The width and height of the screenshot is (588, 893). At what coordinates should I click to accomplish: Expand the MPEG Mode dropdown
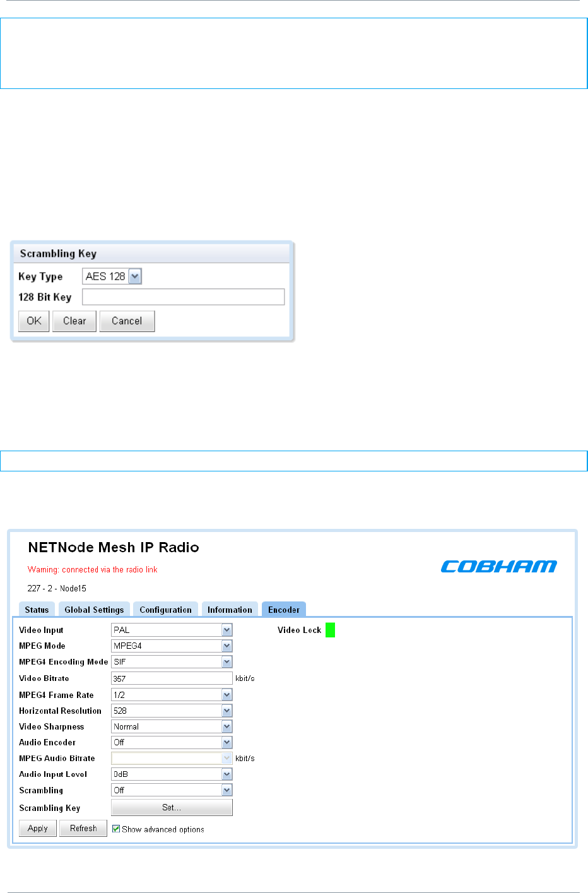click(172, 646)
